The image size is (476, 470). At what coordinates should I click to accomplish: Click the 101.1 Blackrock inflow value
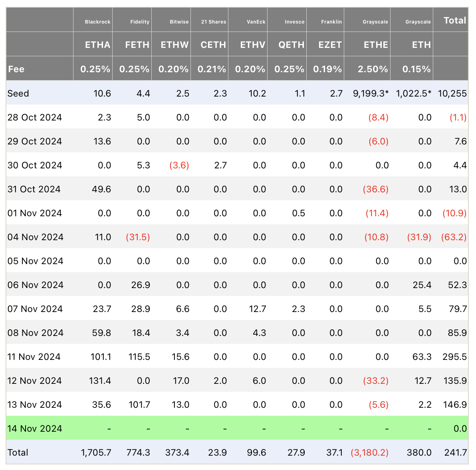tap(101, 357)
